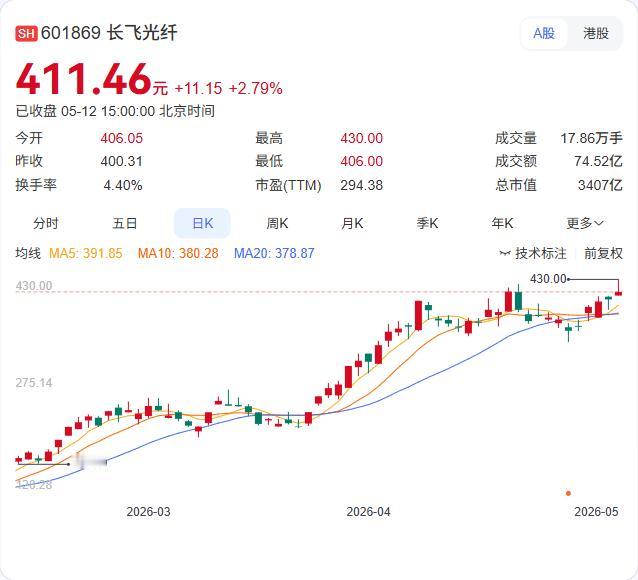Click the red SH exchange badge
The image size is (638, 580).
pos(26,33)
